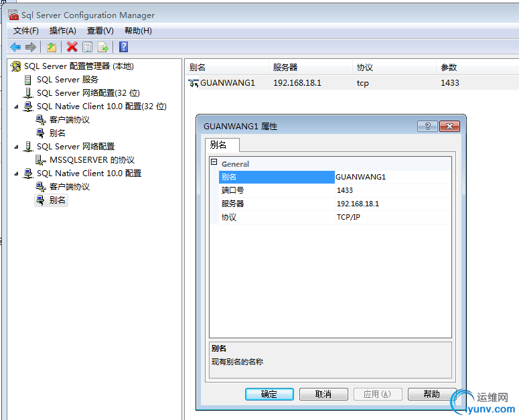Select SQL Server 服务 in tree
Viewport: 519px width, 420px height.
68,80
